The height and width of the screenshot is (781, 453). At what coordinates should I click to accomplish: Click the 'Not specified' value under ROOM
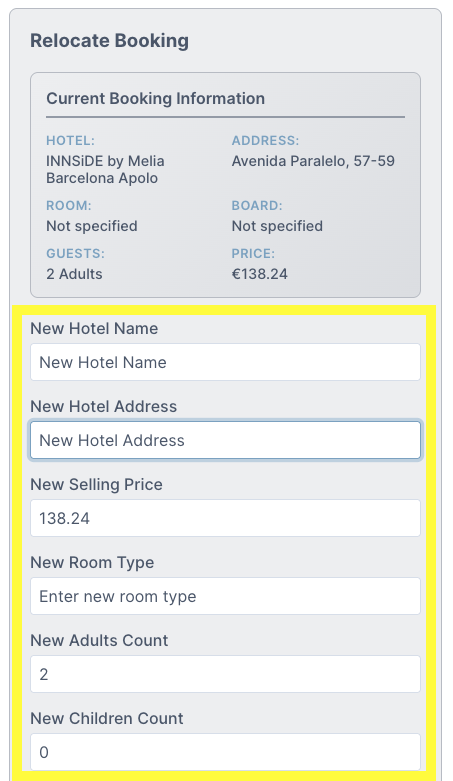click(x=92, y=226)
